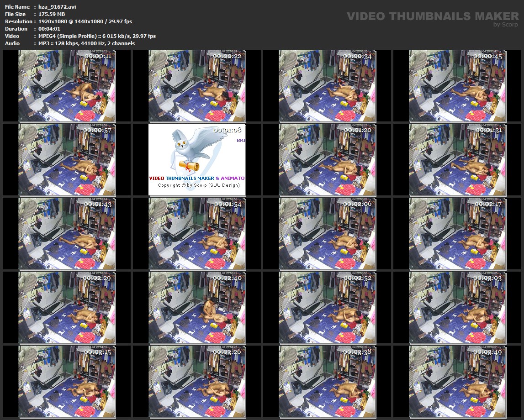Screen dimensions: 524x420
Task: Open the thumbnail marked 00:03:15
Action: pyautogui.click(x=67, y=382)
